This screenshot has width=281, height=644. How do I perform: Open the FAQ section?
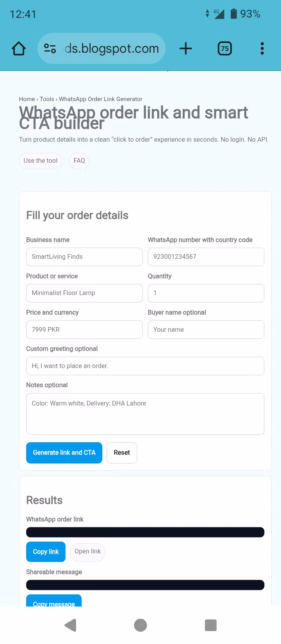pos(79,160)
